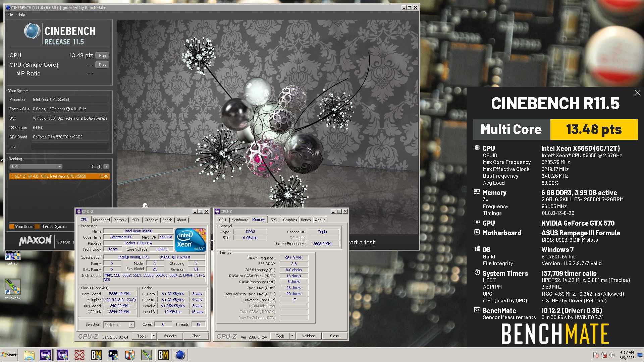Open SPD tab in left CPU-Z window
The image size is (644, 362).
pos(136,220)
